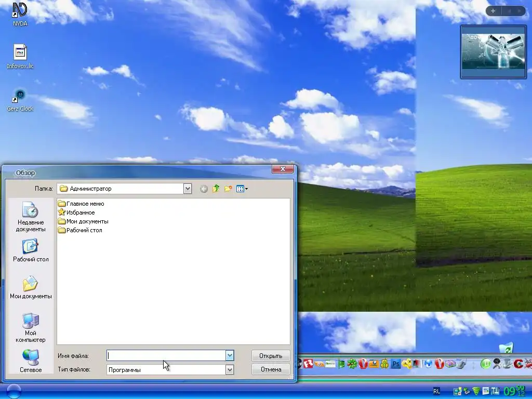532x399 pixels.
Task: Open the blue globe icon in the dock
Action: [x=428, y=364]
